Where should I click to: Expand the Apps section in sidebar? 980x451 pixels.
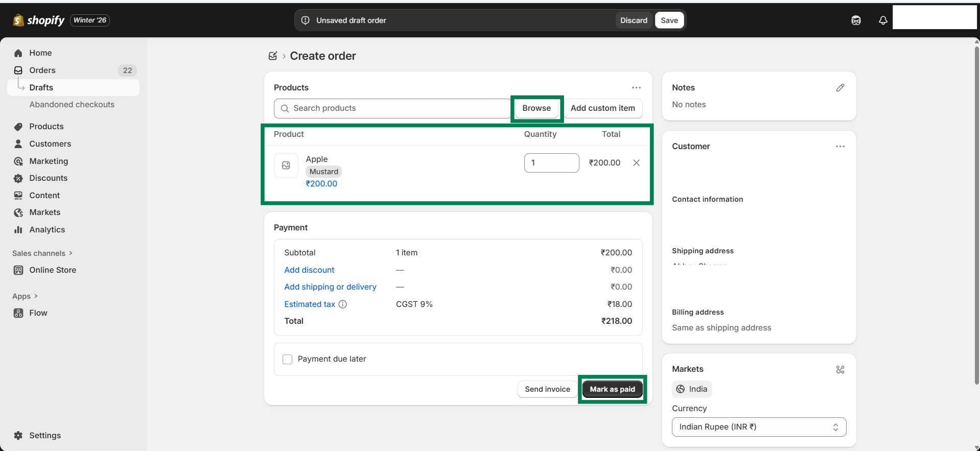(x=25, y=296)
